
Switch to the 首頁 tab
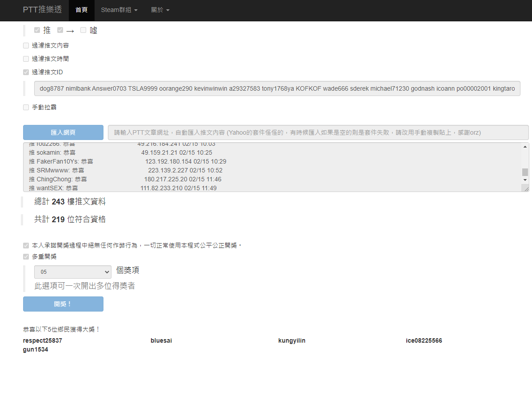point(81,10)
